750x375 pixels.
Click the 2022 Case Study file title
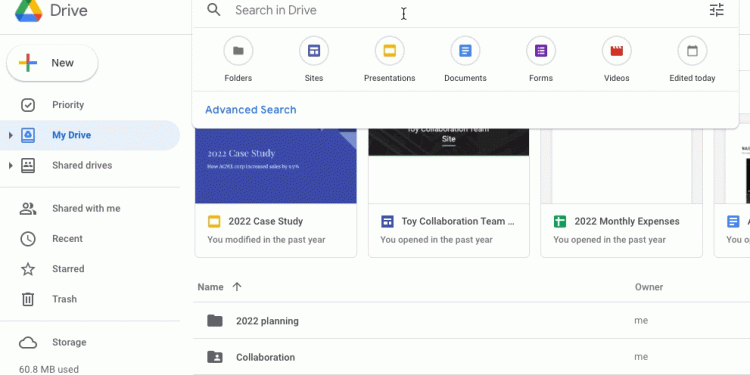pyautogui.click(x=265, y=221)
